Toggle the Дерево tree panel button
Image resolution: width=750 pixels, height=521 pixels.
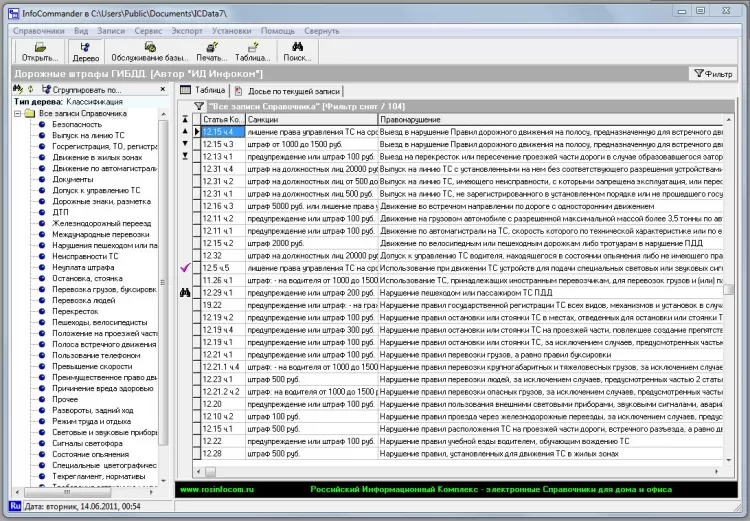coord(86,51)
